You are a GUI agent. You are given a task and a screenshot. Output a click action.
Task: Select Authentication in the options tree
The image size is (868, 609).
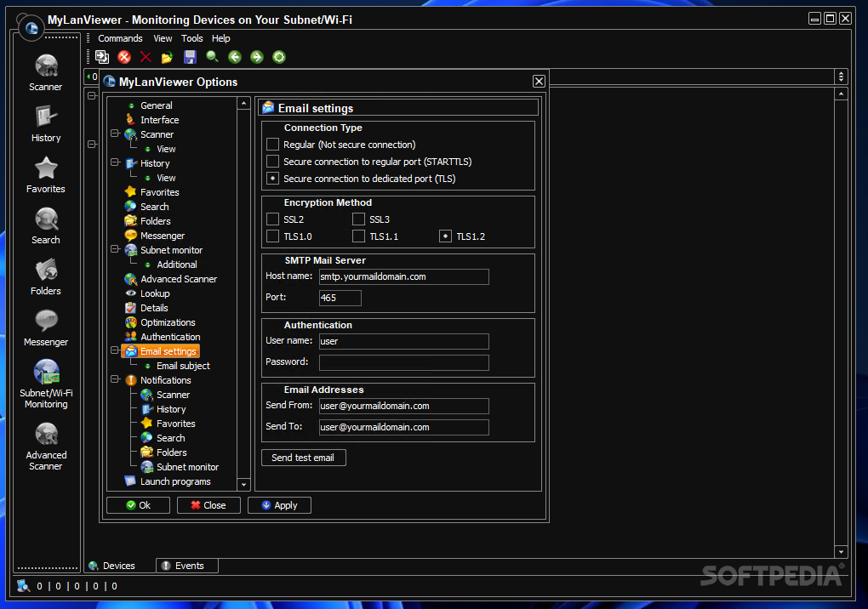pyautogui.click(x=170, y=337)
